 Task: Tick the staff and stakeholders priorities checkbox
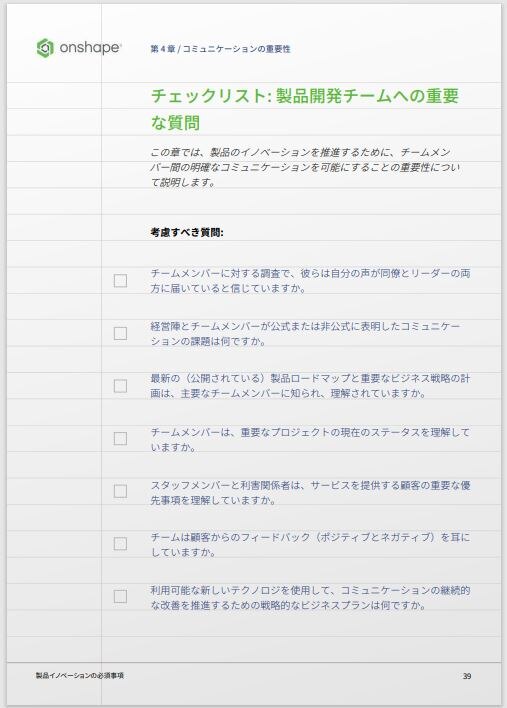pos(120,491)
